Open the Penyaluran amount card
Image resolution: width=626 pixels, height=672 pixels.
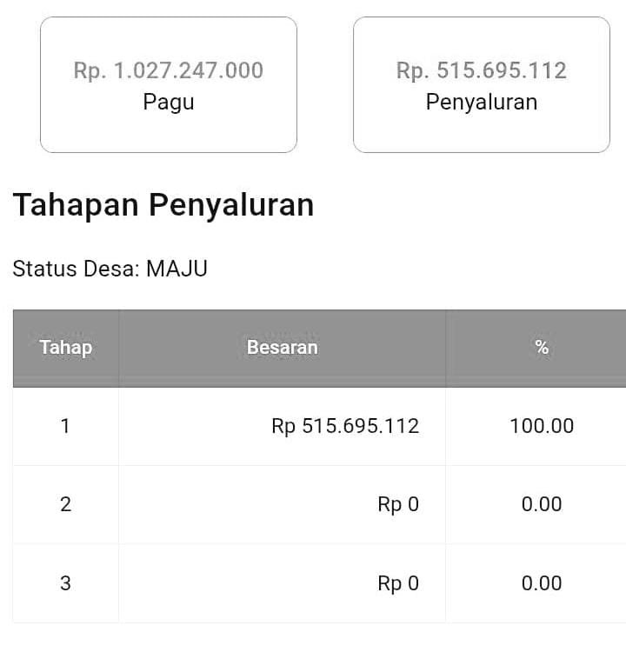click(482, 85)
